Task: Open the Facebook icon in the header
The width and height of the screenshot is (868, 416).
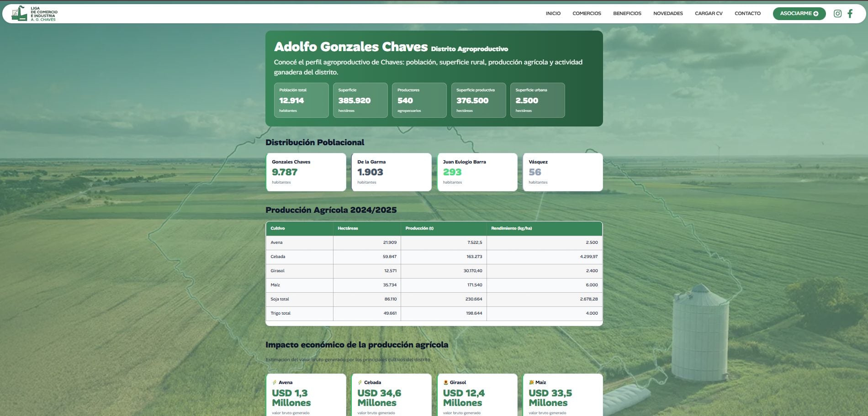Action: [850, 13]
